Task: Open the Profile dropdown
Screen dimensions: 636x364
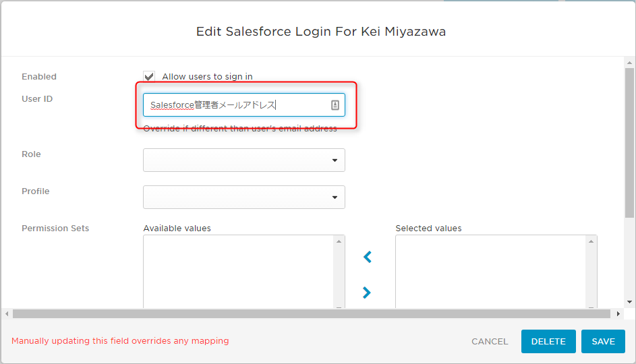Action: 243,197
